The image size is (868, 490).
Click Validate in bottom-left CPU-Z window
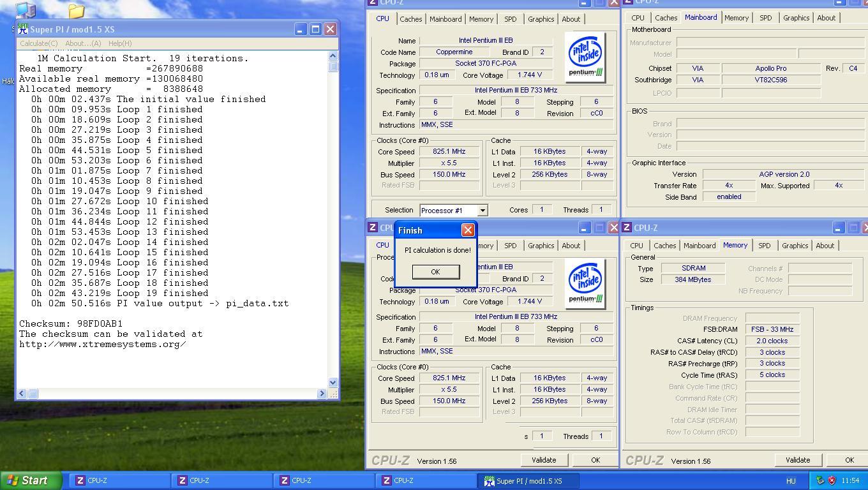[544, 460]
